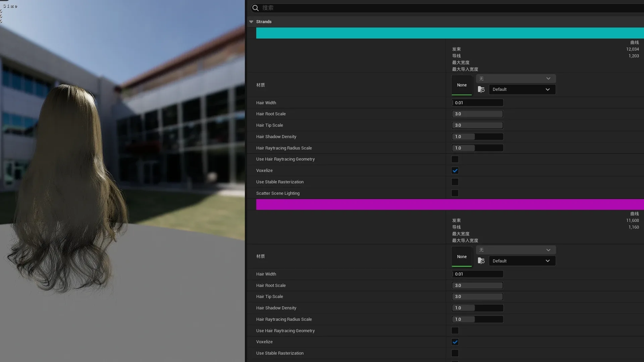644x362 pixels.
Task: Click the magnifier search icon
Action: [255, 8]
